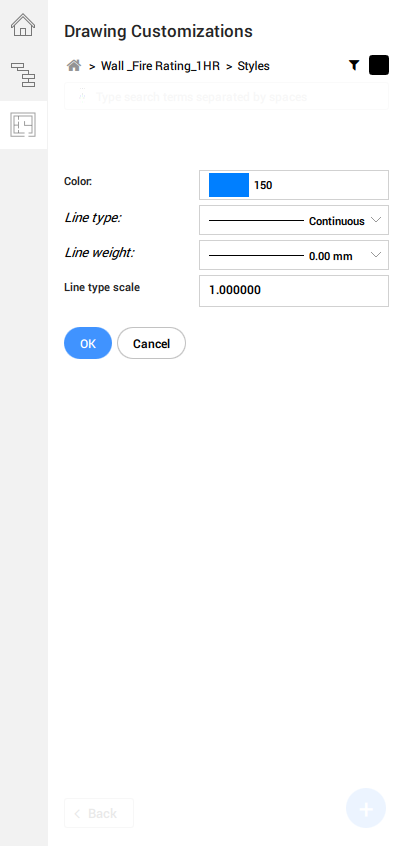Click the filter funnel icon
This screenshot has width=405, height=846.
pyautogui.click(x=354, y=65)
